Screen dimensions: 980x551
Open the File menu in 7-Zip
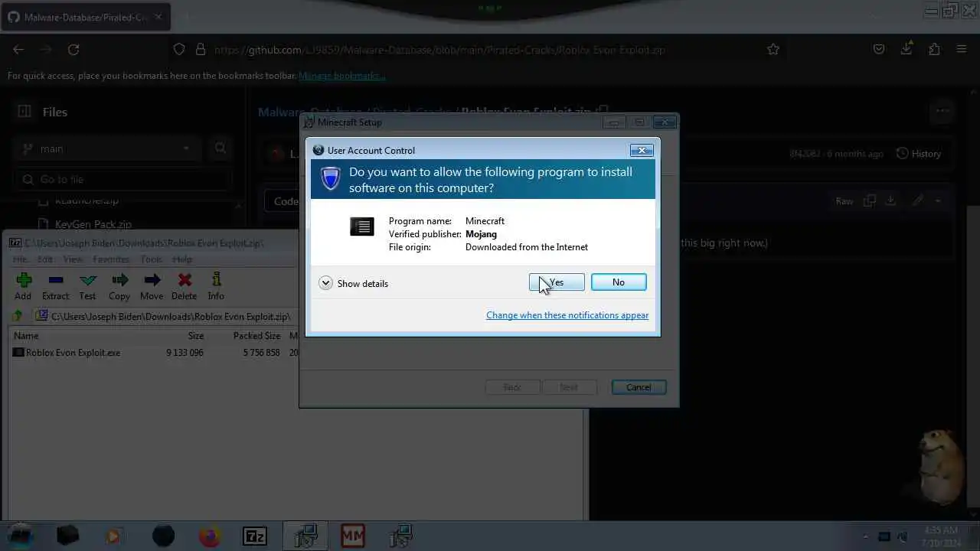pos(19,259)
